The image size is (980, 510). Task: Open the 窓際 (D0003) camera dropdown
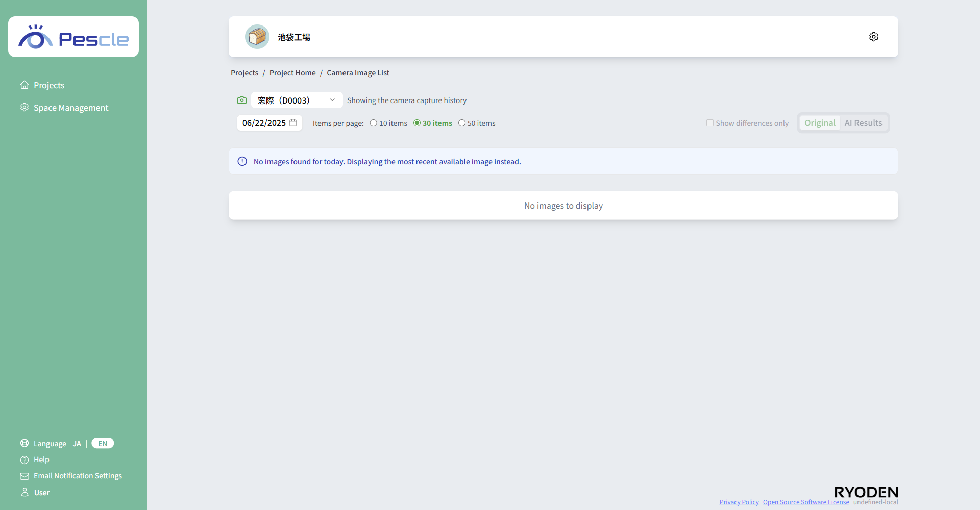click(x=297, y=100)
